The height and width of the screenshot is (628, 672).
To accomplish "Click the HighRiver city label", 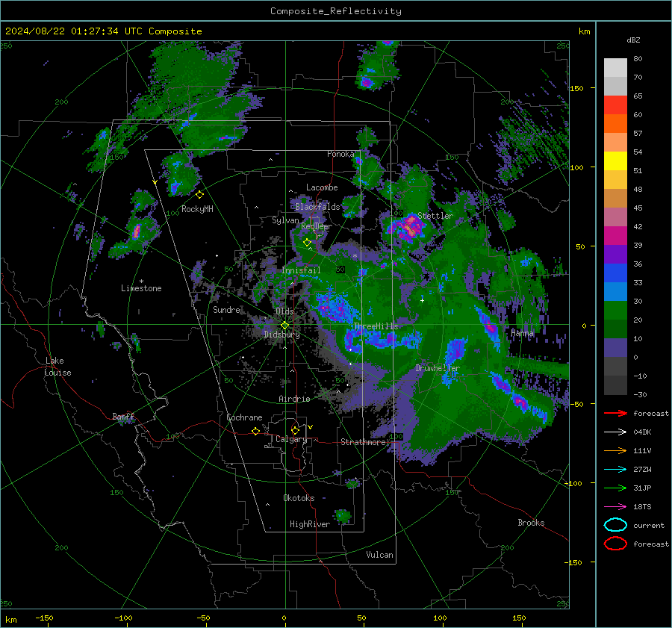I will [x=310, y=525].
